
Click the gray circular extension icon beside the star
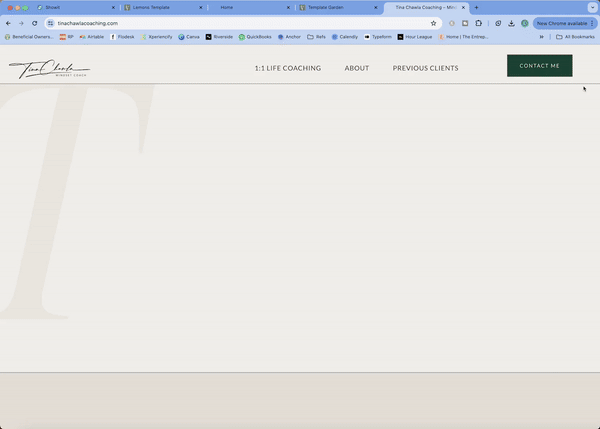tap(452, 23)
